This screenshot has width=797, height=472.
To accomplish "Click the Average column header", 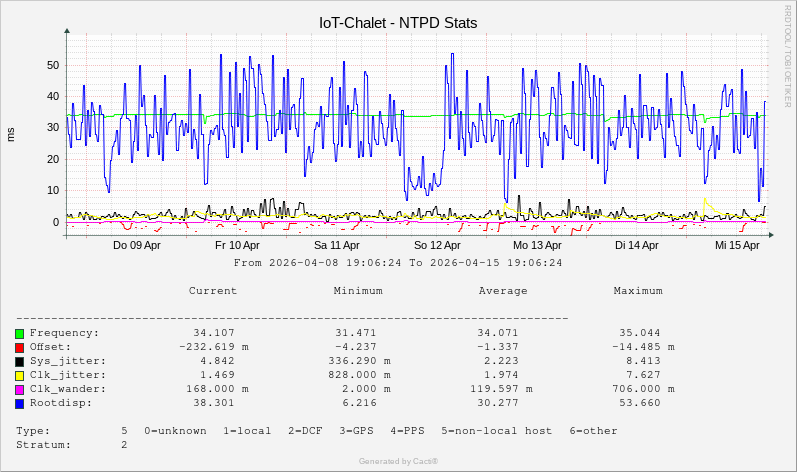I will (x=503, y=291).
